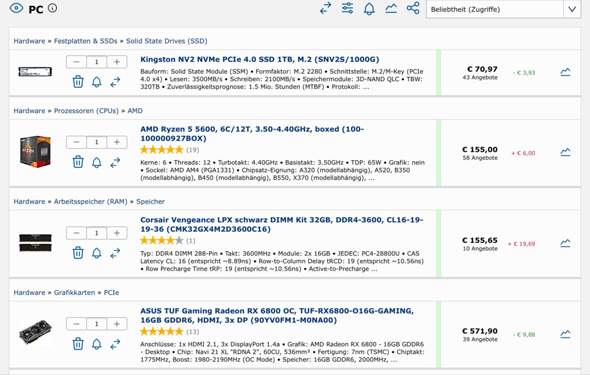Click the share icon in top toolbar

[x=413, y=8]
